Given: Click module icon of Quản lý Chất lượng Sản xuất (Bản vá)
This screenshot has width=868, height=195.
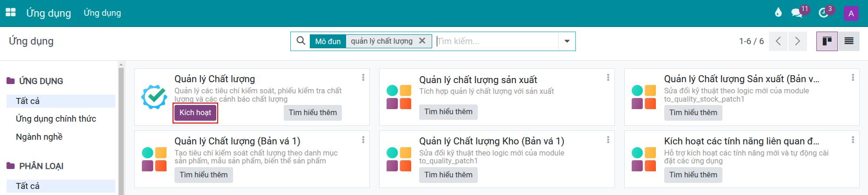Looking at the screenshot, I should [644, 97].
